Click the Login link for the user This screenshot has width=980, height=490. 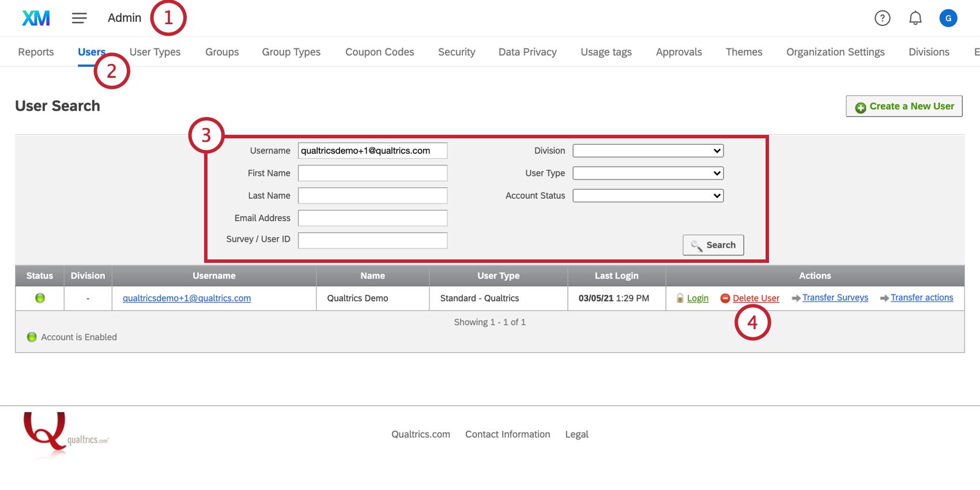[698, 298]
